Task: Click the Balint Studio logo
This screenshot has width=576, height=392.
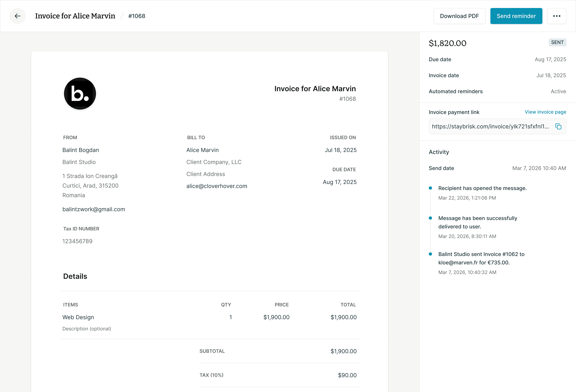Action: [80, 94]
